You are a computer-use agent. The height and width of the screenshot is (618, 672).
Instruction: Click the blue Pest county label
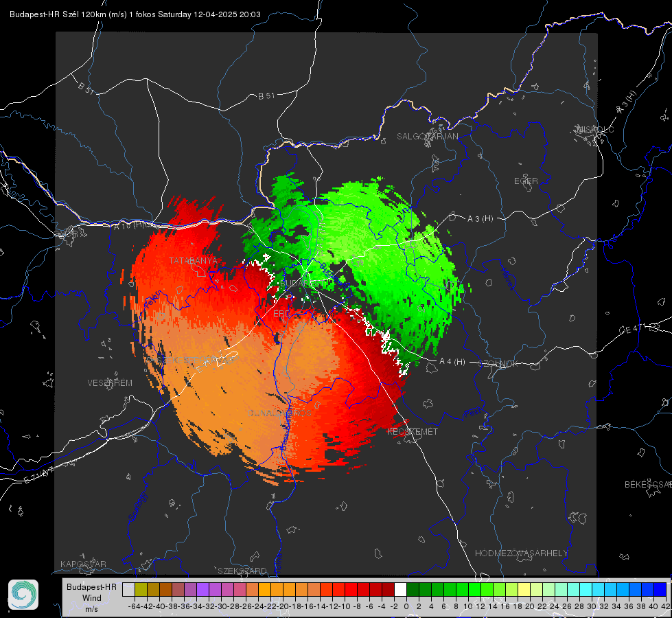tap(472, 413)
